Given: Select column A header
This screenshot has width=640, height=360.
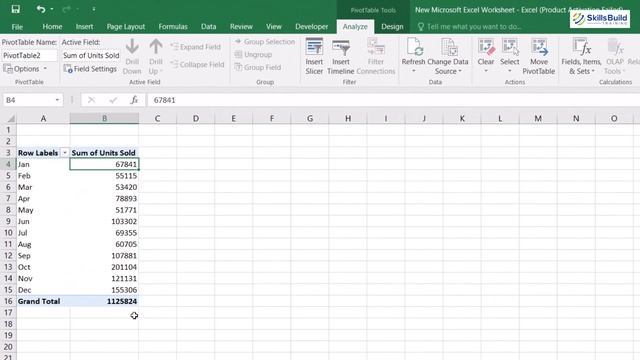Looking at the screenshot, I should tap(43, 118).
